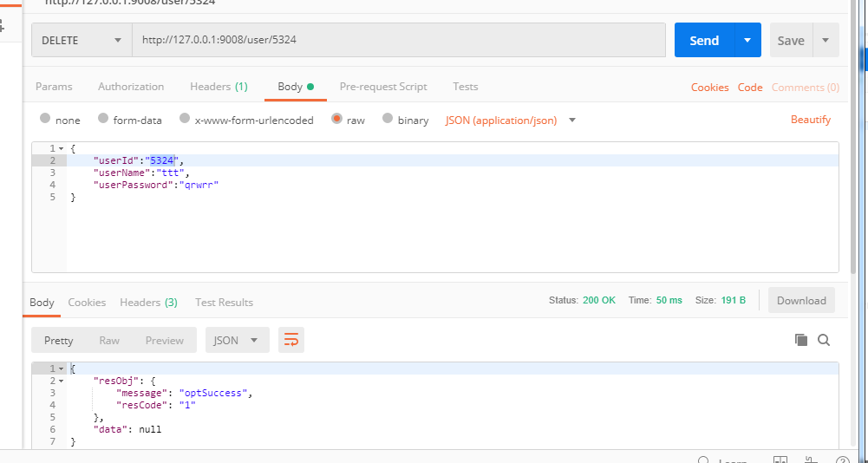
Task: Click the "message": "optSuccess" line
Action: 185,394
